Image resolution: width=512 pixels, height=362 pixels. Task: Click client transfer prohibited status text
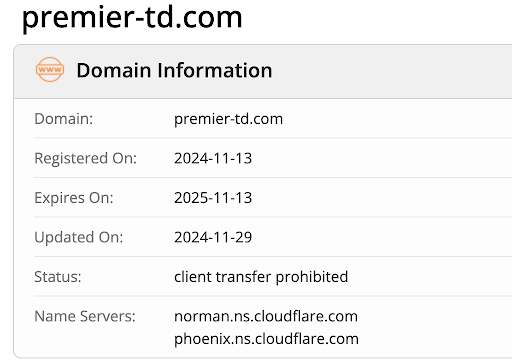[261, 277]
